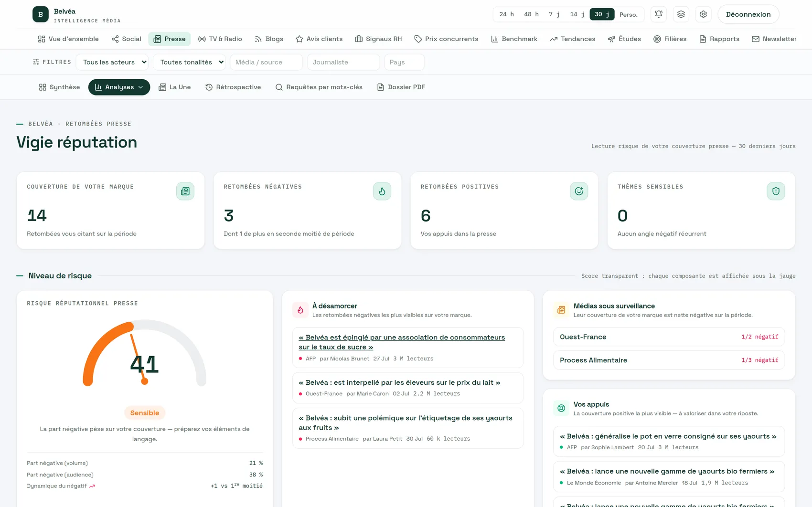This screenshot has width=812, height=507.
Task: Switch to the Rétrospective tab
Action: tap(233, 87)
